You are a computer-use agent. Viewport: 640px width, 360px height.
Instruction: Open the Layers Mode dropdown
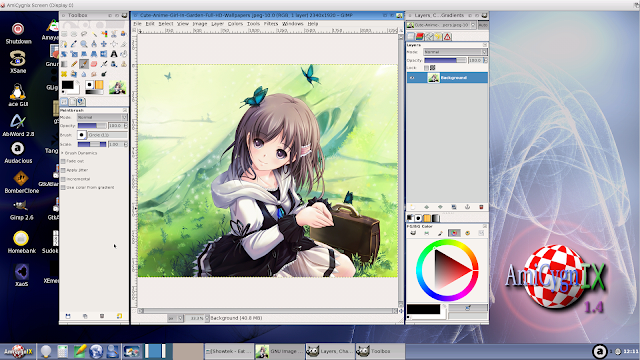click(455, 52)
